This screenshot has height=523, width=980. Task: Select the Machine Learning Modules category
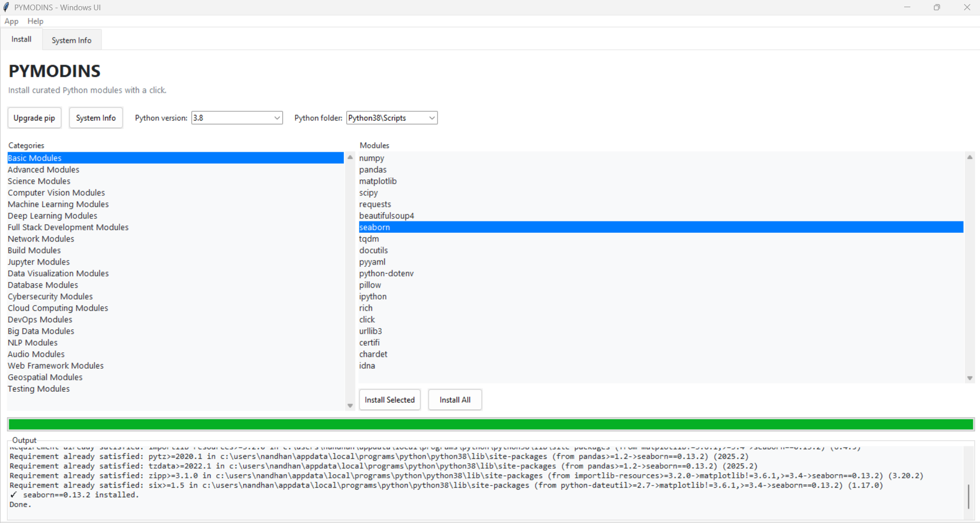[x=58, y=204]
